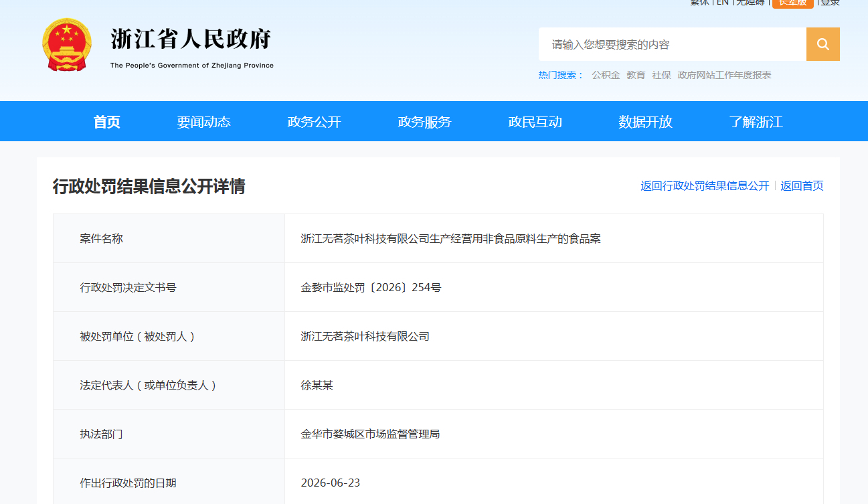Open the 要闻动态 navigation tab

click(x=204, y=122)
